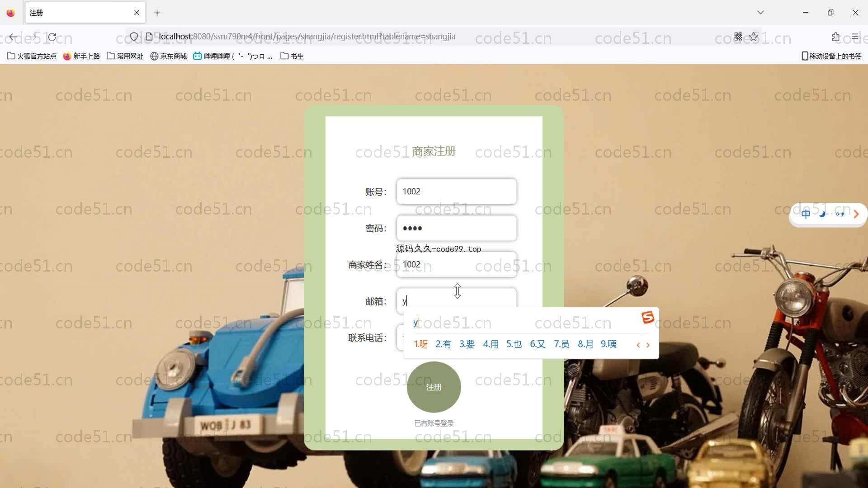Choose IME candidate 7.员
Viewport: 868px width, 488px height.
561,344
